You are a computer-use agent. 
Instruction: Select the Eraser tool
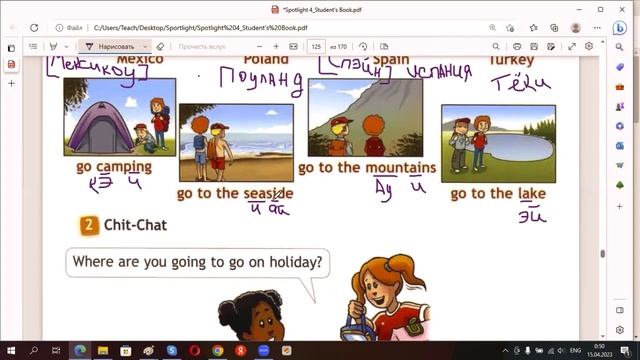pyautogui.click(x=160, y=47)
